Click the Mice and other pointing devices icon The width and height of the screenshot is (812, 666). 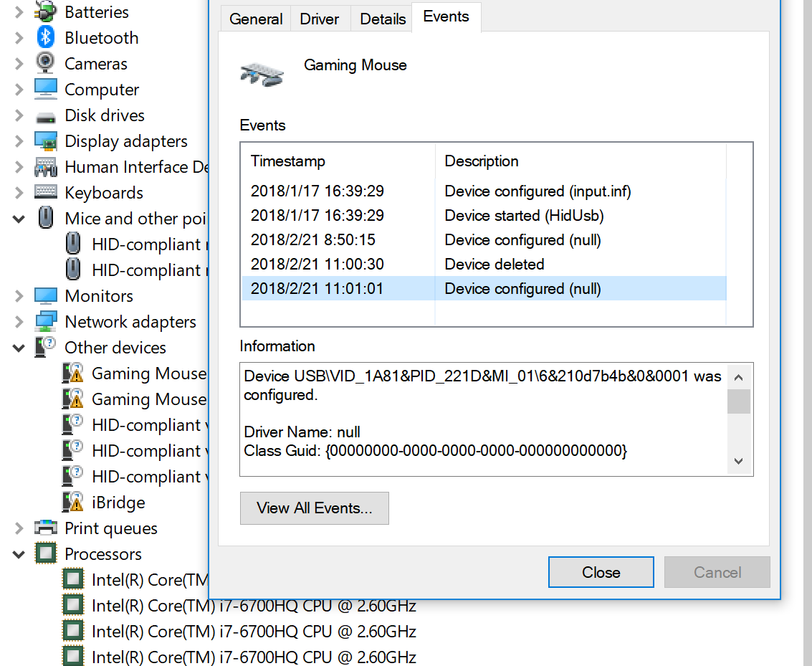(46, 217)
